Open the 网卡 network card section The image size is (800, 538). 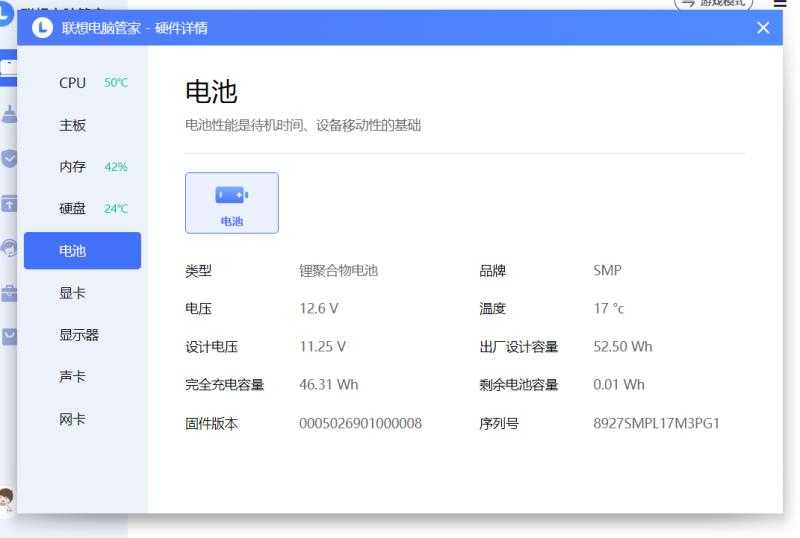click(82, 419)
